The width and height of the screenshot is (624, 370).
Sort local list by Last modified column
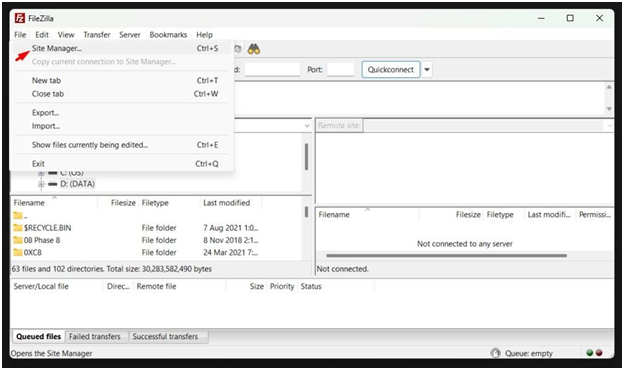pyautogui.click(x=231, y=203)
